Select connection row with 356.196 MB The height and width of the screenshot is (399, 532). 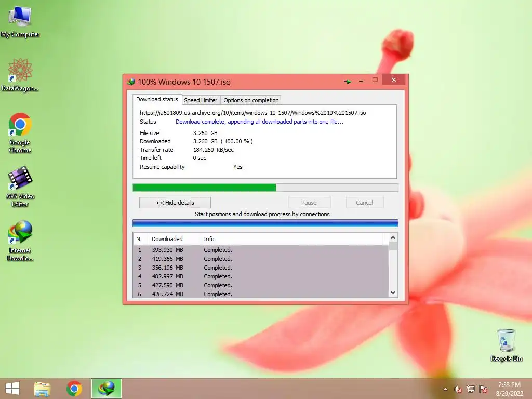point(261,268)
